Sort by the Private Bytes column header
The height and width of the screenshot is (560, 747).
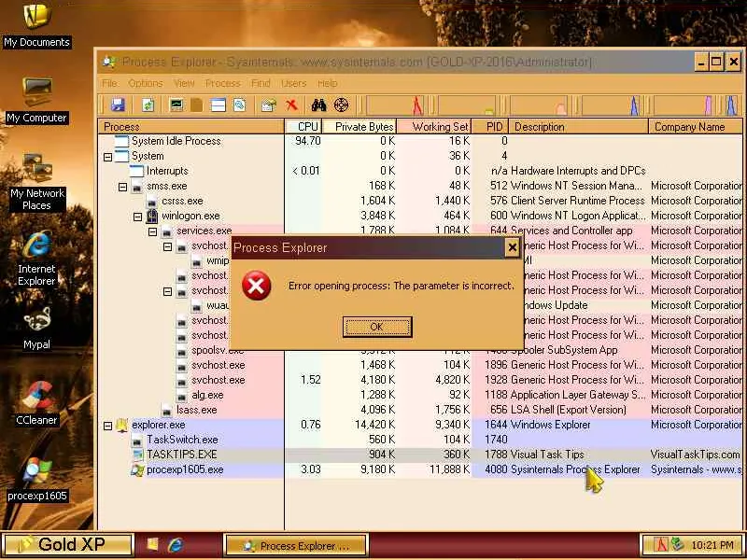pyautogui.click(x=359, y=127)
